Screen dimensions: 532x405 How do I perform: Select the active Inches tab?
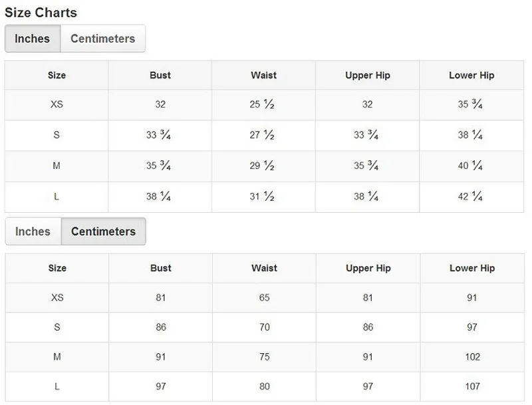click(x=33, y=39)
